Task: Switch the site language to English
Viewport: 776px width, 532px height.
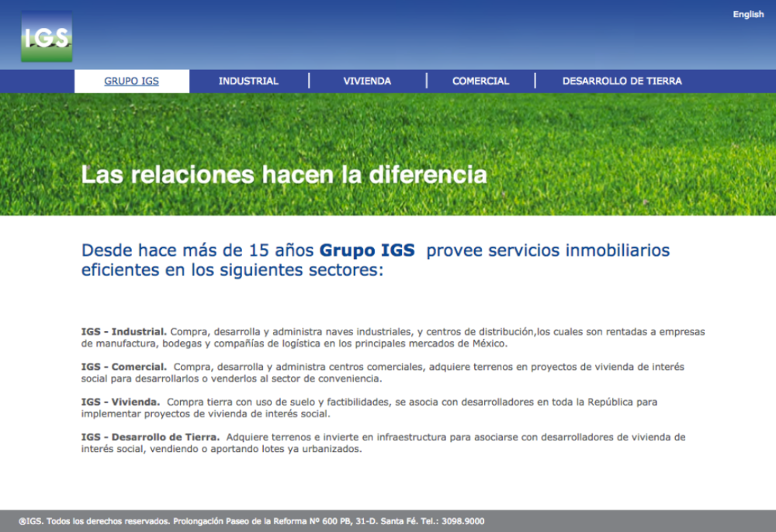Action: (x=748, y=15)
